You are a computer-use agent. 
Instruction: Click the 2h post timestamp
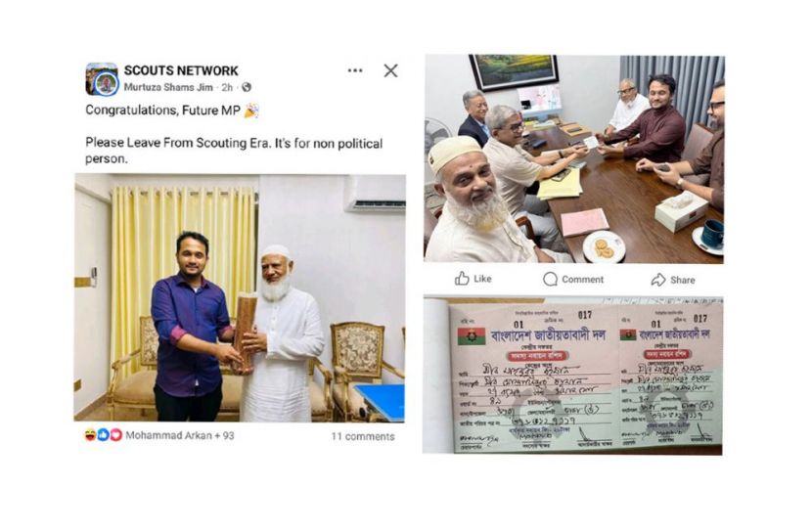(x=227, y=87)
